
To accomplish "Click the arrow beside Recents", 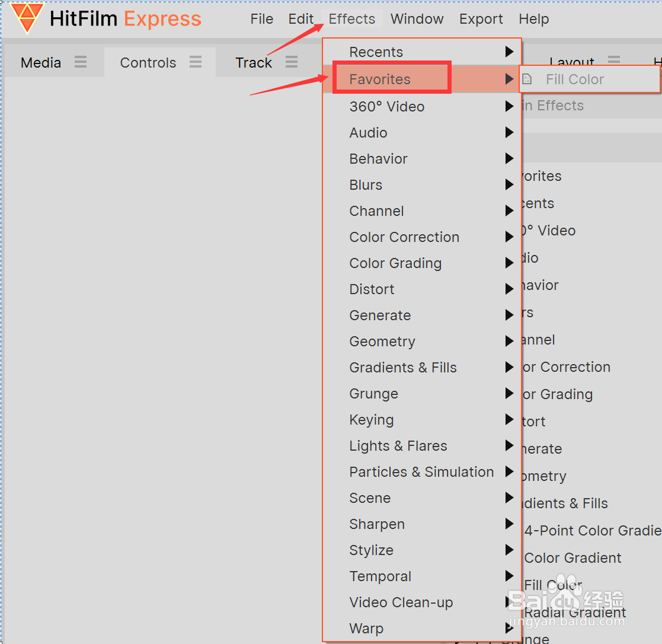I will tap(509, 52).
